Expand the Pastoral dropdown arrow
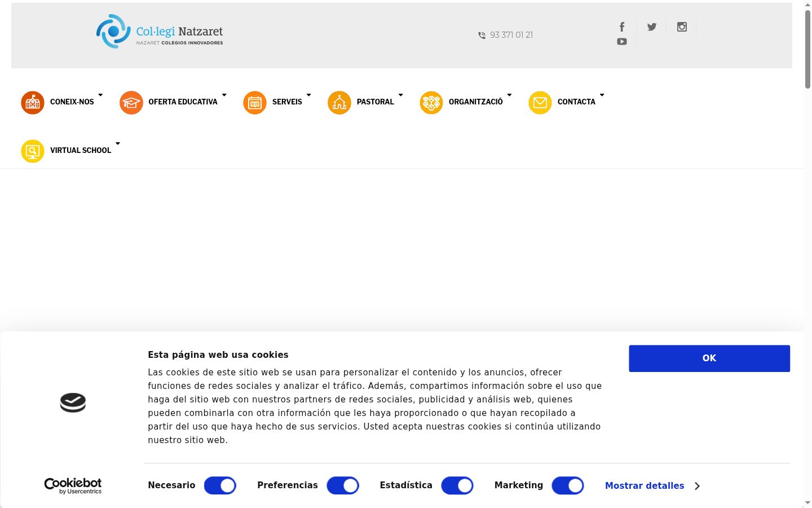 (x=401, y=95)
